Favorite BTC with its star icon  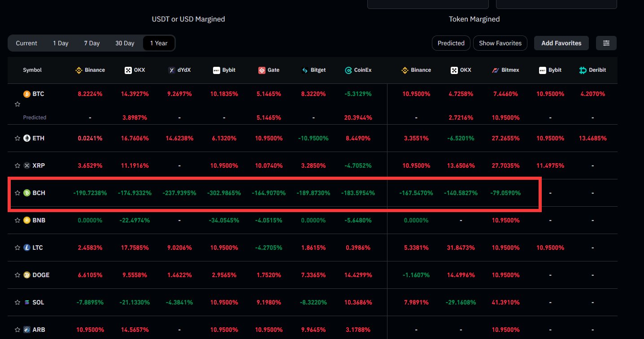coord(17,104)
